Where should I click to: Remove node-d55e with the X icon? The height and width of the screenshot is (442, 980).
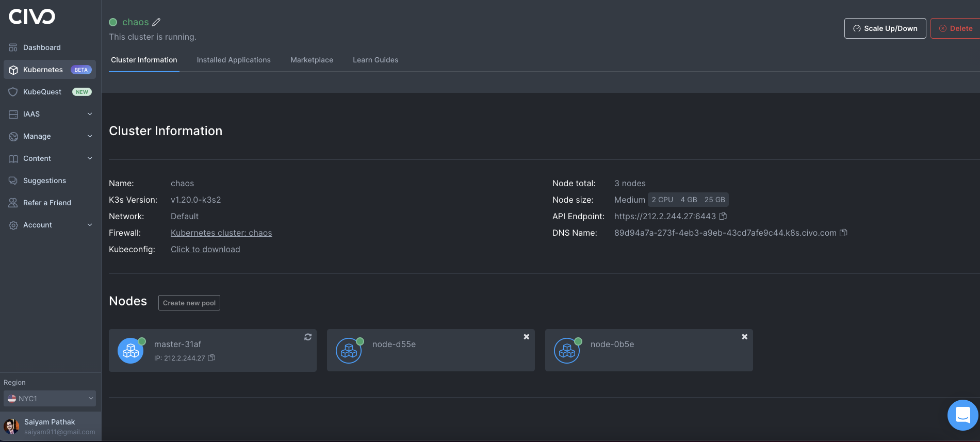(x=526, y=337)
